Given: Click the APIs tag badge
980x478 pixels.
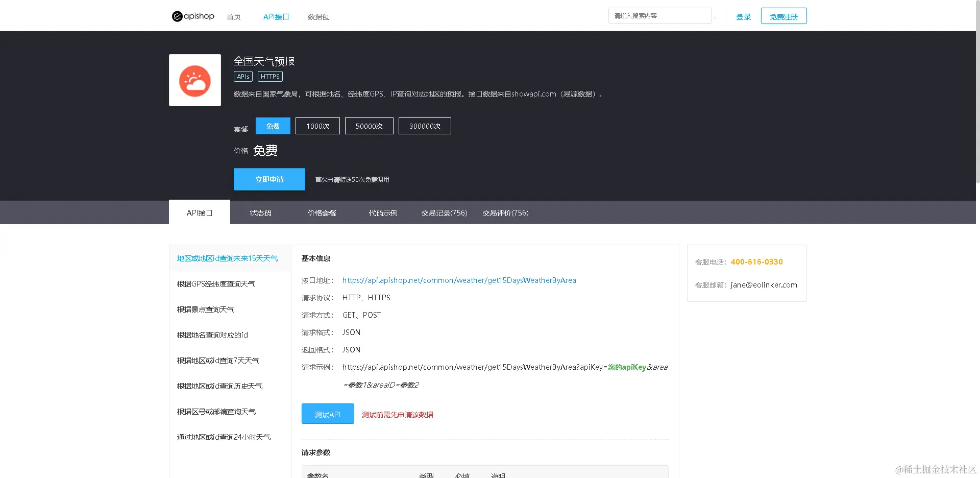Looking at the screenshot, I should pos(243,77).
